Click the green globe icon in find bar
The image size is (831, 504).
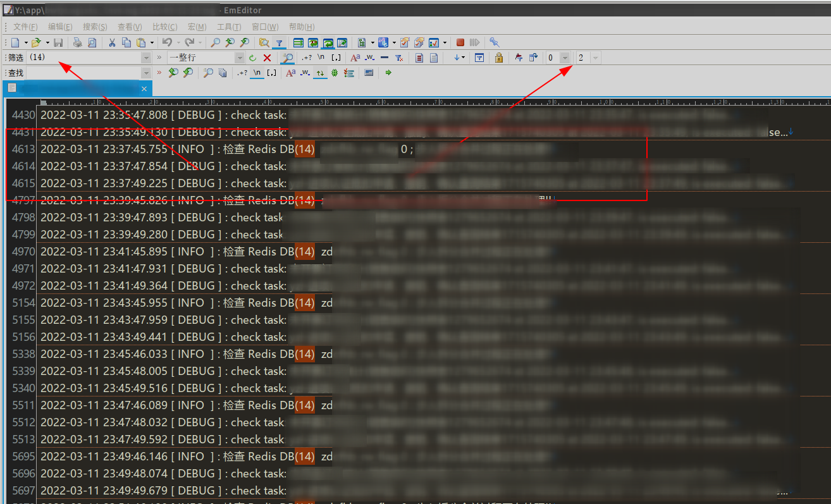point(335,73)
